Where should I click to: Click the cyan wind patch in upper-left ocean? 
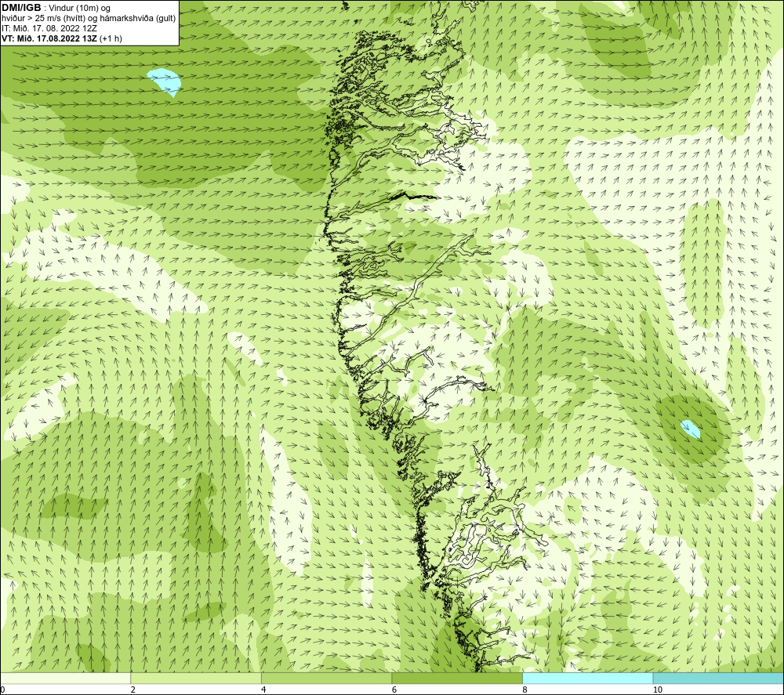[165, 81]
